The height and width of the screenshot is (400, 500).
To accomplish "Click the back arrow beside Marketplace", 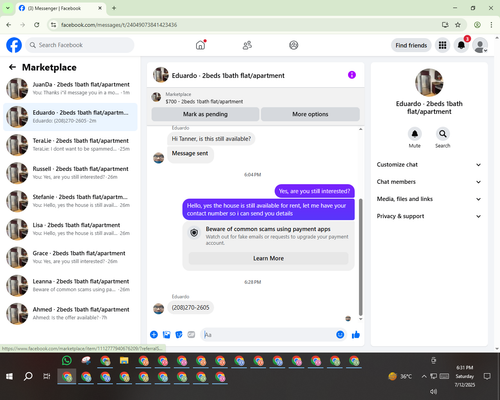I will point(12,67).
